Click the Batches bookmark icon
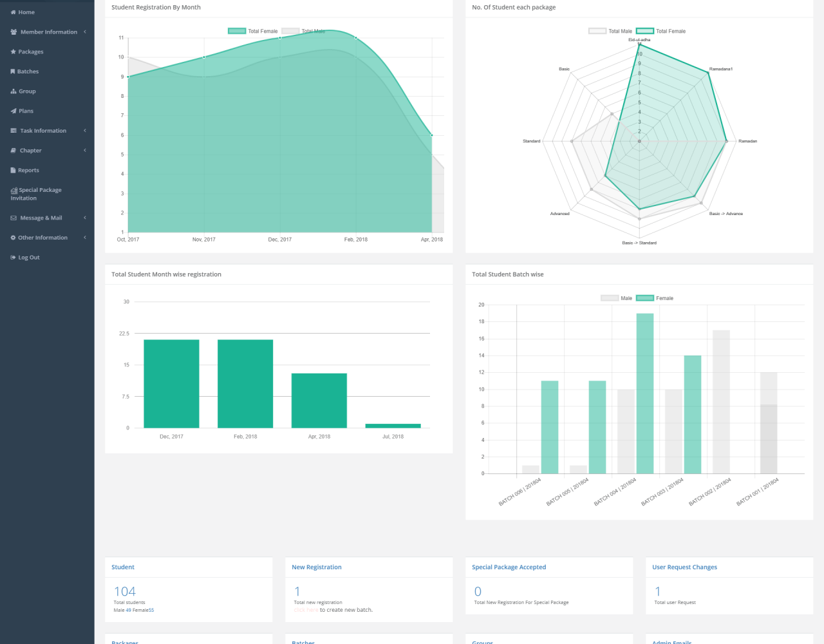Screen dimensions: 824x644 click(13, 71)
